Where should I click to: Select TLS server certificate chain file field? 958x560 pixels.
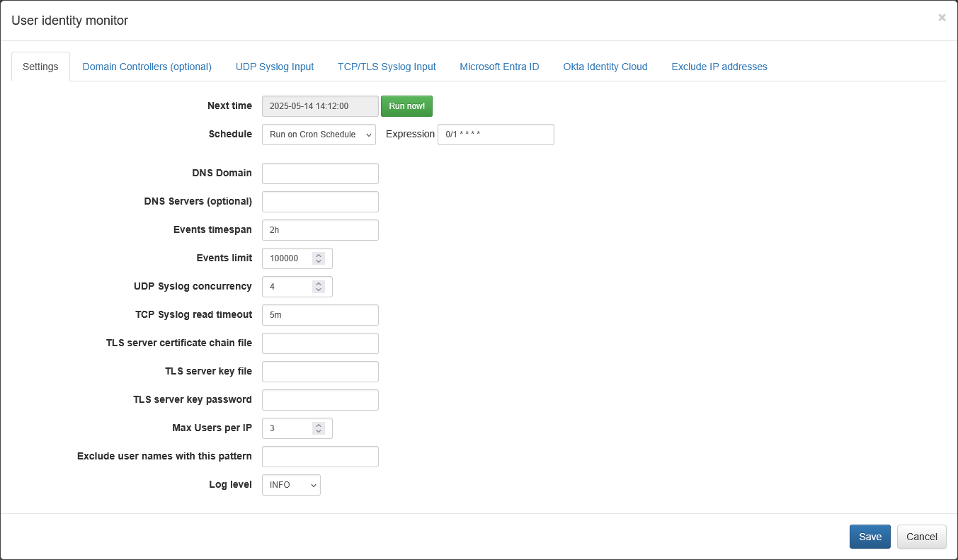coord(320,343)
